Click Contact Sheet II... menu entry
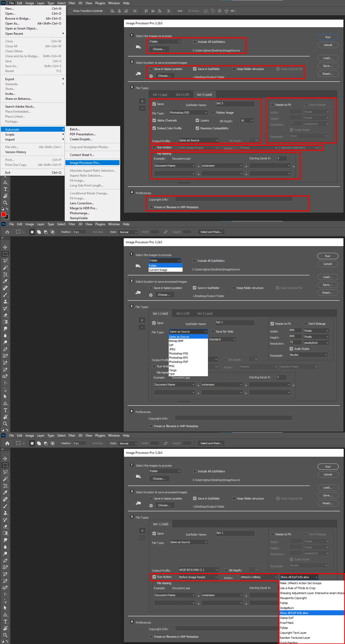Viewport: 345px width, 644px height. (x=92, y=155)
